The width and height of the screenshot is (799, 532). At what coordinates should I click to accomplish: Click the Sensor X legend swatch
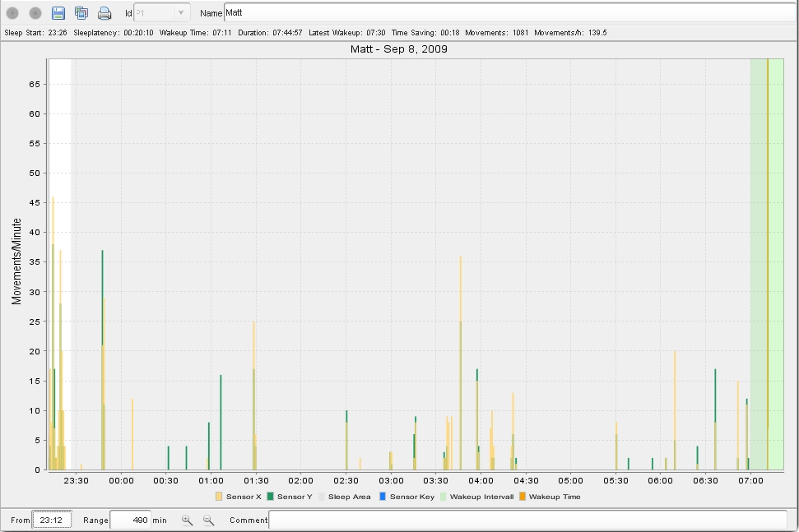pos(219,497)
